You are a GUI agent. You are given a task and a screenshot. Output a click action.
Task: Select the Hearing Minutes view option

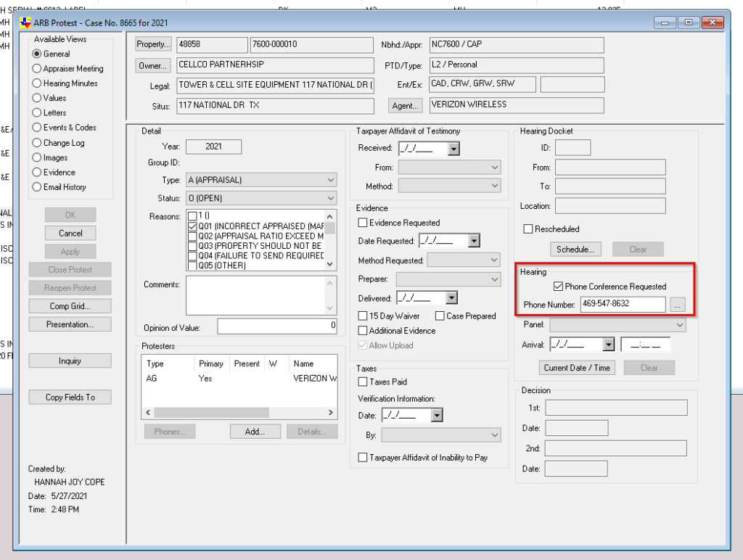click(37, 83)
